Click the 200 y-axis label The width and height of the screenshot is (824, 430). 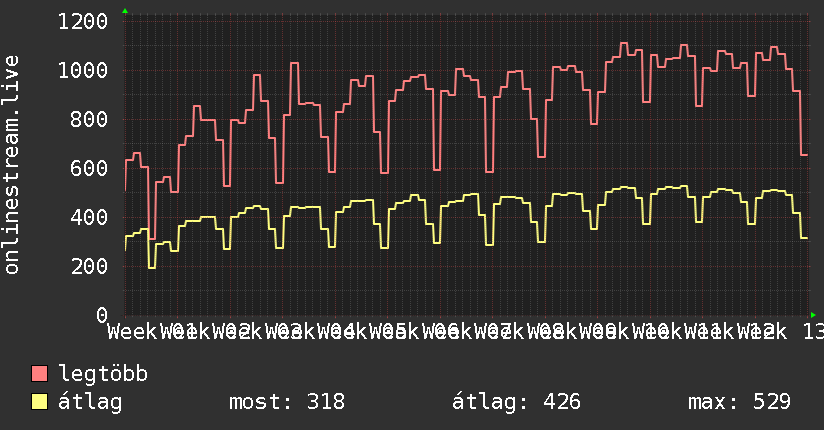89,266
